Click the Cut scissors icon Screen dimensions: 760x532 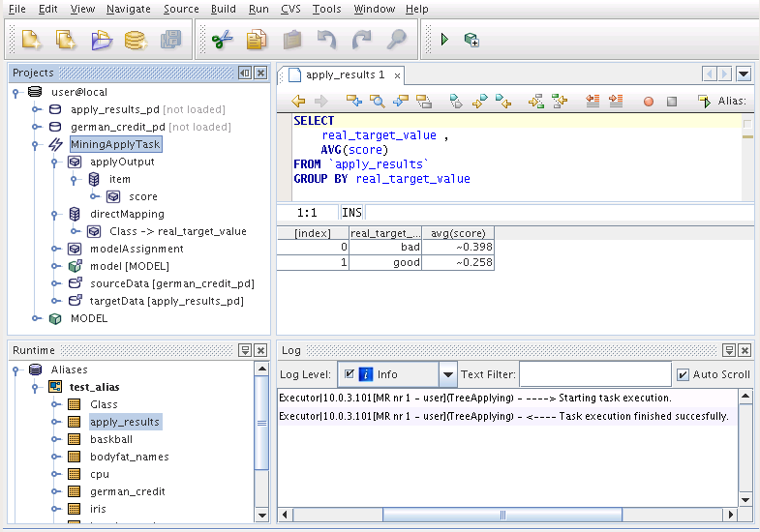pos(223,40)
